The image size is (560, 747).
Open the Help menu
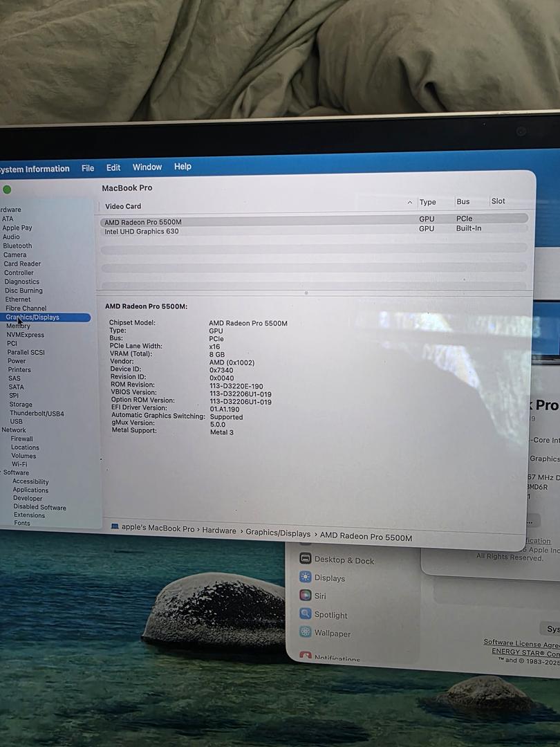point(183,167)
